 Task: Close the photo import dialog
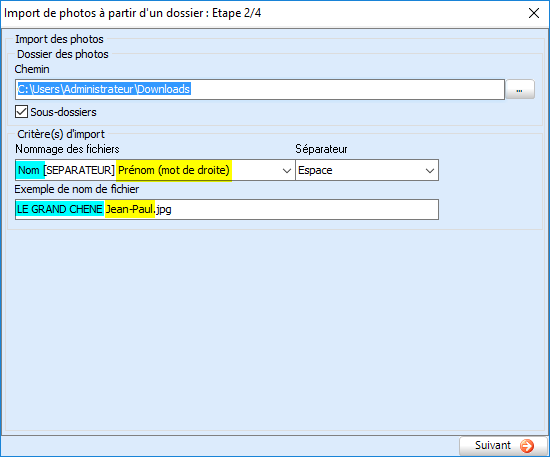[534, 13]
